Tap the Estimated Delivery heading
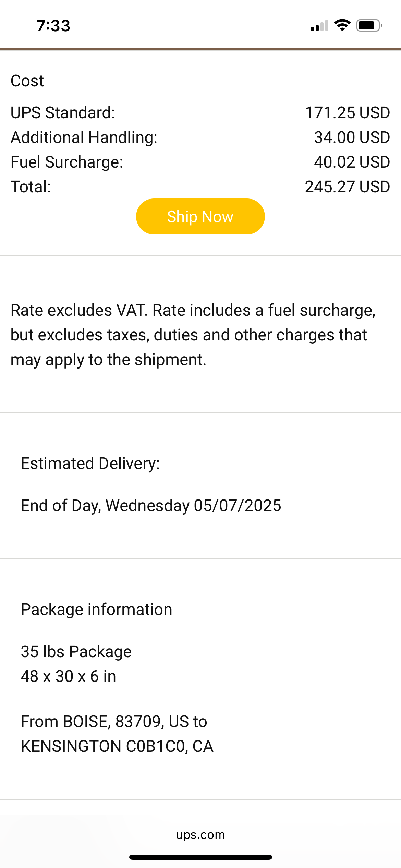Viewport: 401px width, 868px height. pyautogui.click(x=90, y=463)
